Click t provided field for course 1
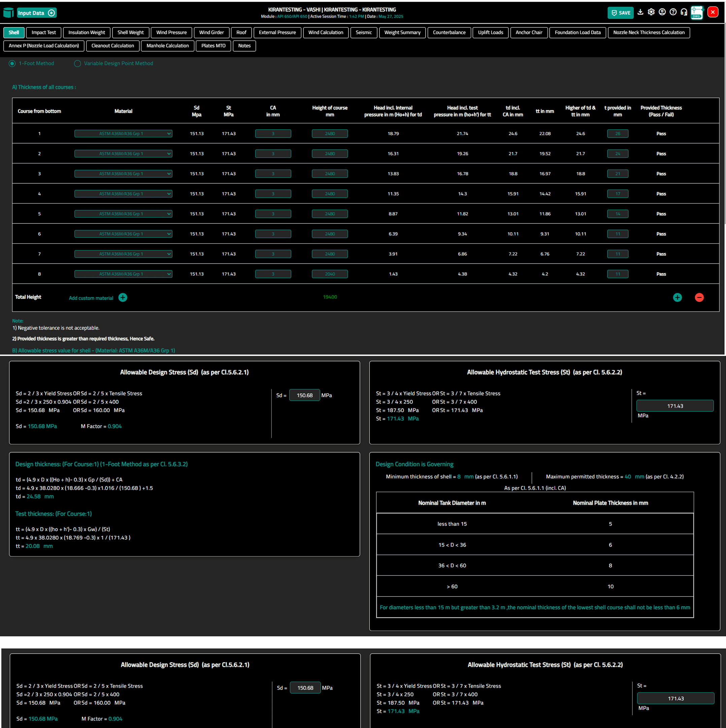Image resolution: width=726 pixels, height=728 pixels. [x=617, y=133]
